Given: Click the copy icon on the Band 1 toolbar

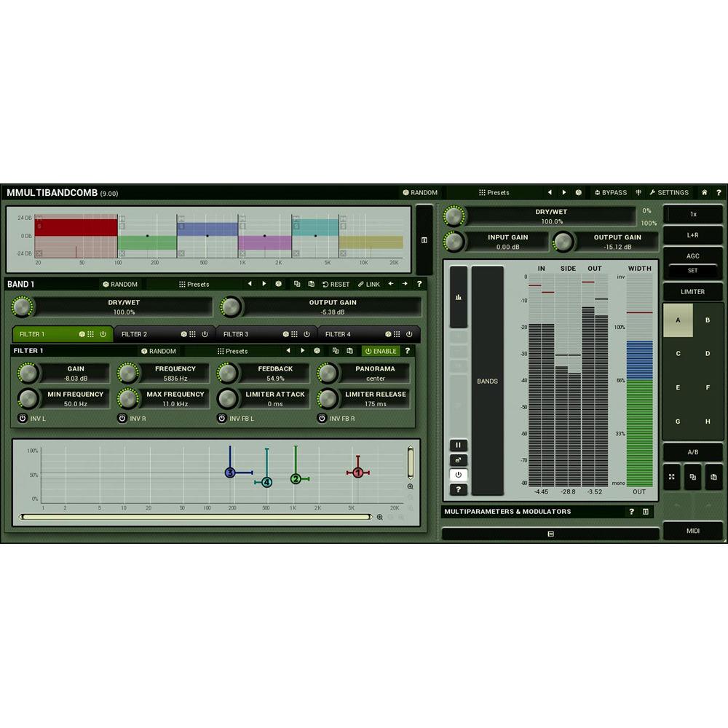Looking at the screenshot, I should tap(297, 284).
